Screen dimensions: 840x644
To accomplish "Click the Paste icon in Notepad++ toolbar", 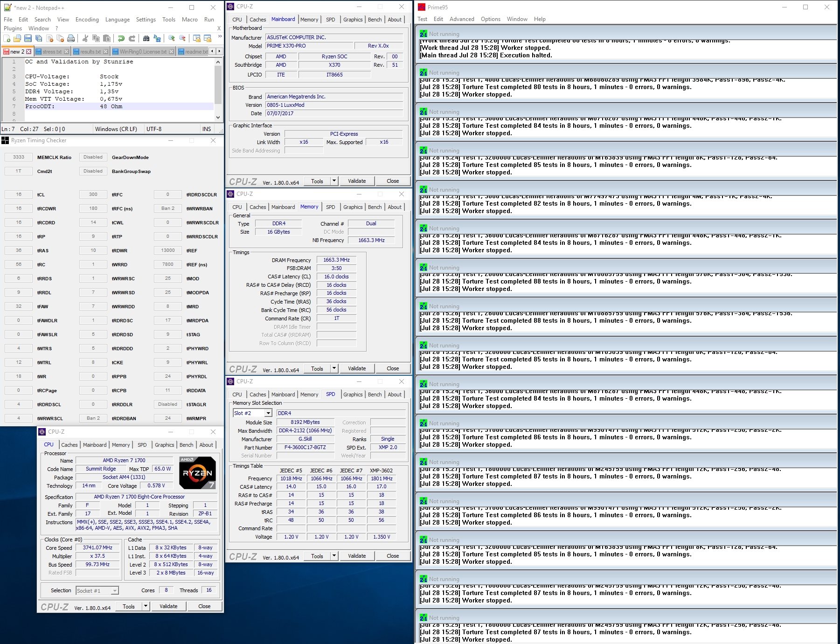I will click(x=107, y=38).
